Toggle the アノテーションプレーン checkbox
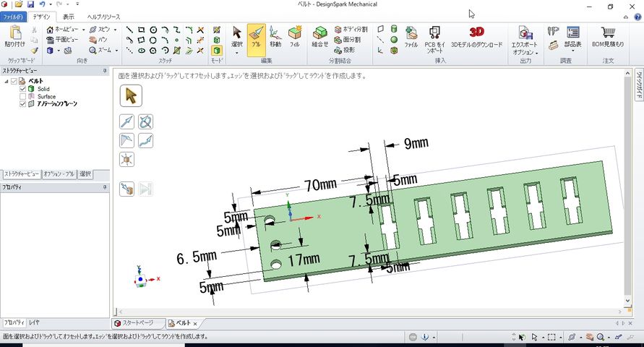The width and height of the screenshot is (644, 347). 23,104
